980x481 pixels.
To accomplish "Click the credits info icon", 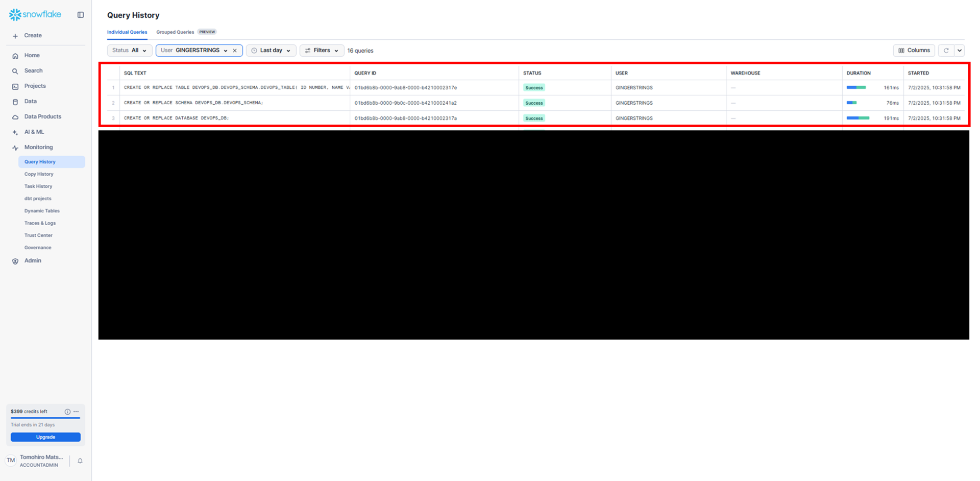I will click(x=67, y=412).
